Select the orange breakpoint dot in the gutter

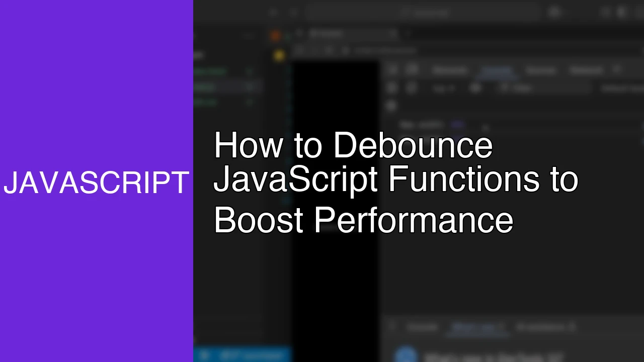pos(276,34)
